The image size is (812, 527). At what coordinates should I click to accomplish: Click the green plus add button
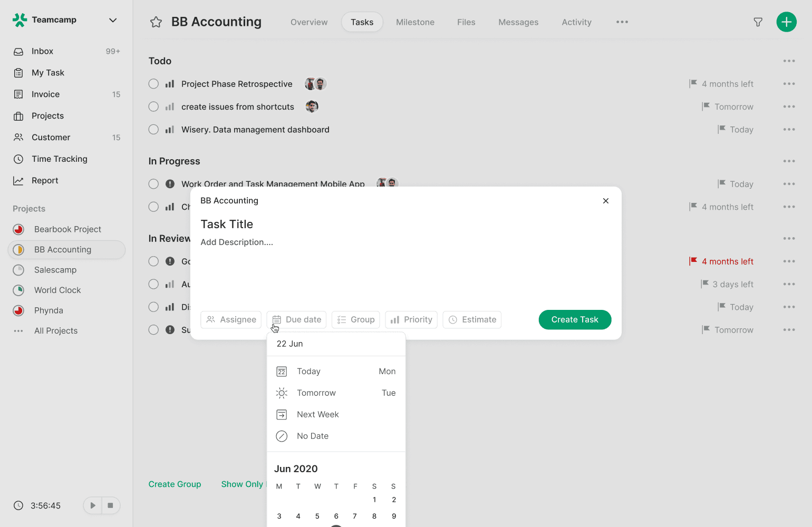[x=786, y=22]
